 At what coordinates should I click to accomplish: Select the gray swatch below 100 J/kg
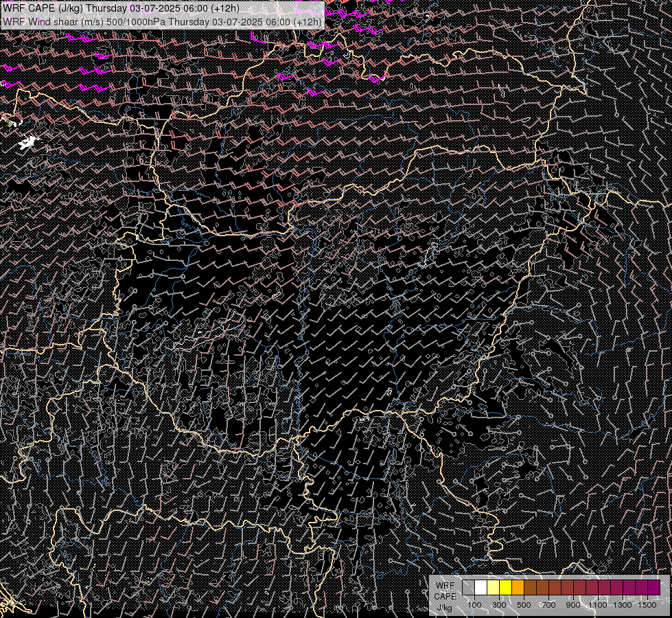coord(468,587)
